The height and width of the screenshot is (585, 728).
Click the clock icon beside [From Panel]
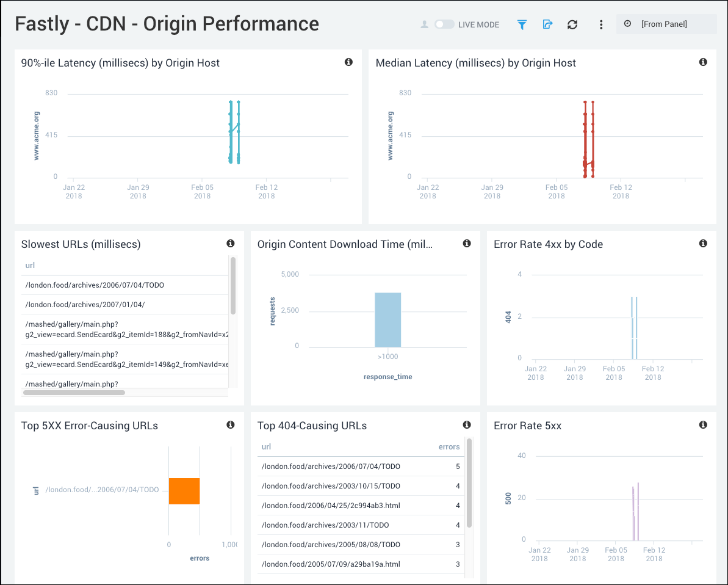(628, 24)
